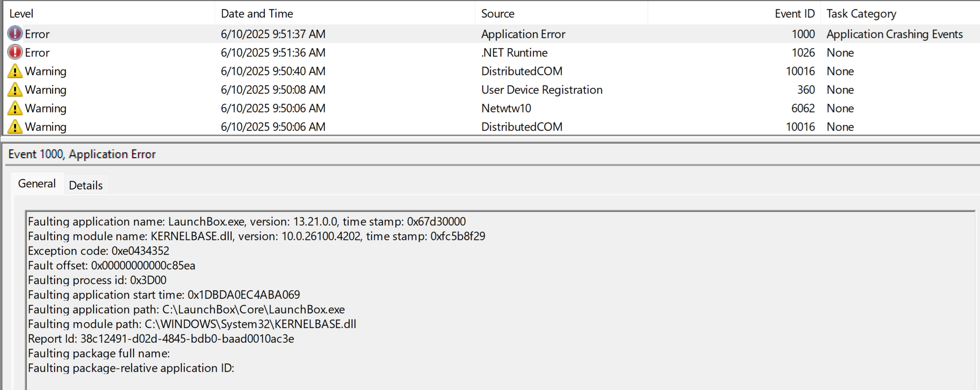The height and width of the screenshot is (390, 980).
Task: Click the 'Fault offset: 0x00000000000c85ea' line
Action: (112, 265)
